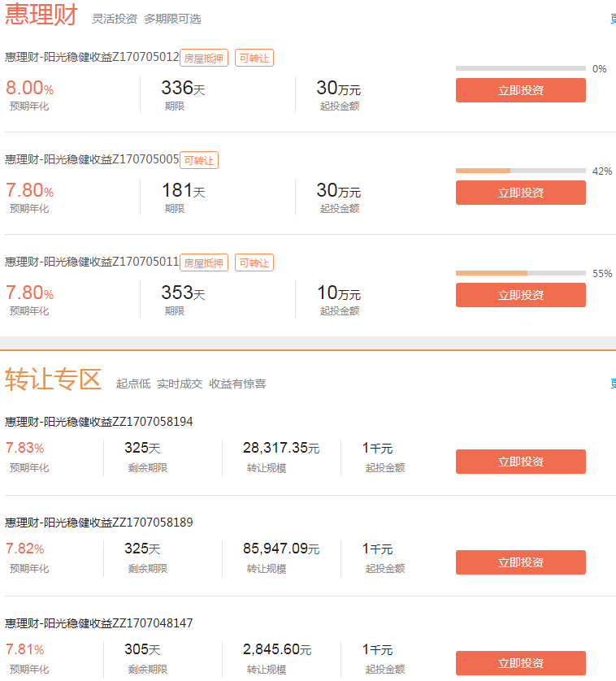Screen dimensions: 616x681
Task: Click 立即投资 for product Z170705012
Action: [x=520, y=90]
